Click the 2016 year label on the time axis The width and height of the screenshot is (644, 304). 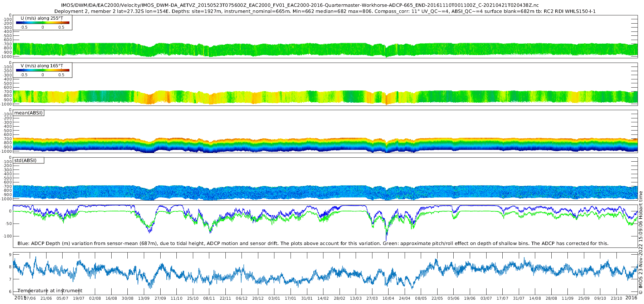(631, 298)
